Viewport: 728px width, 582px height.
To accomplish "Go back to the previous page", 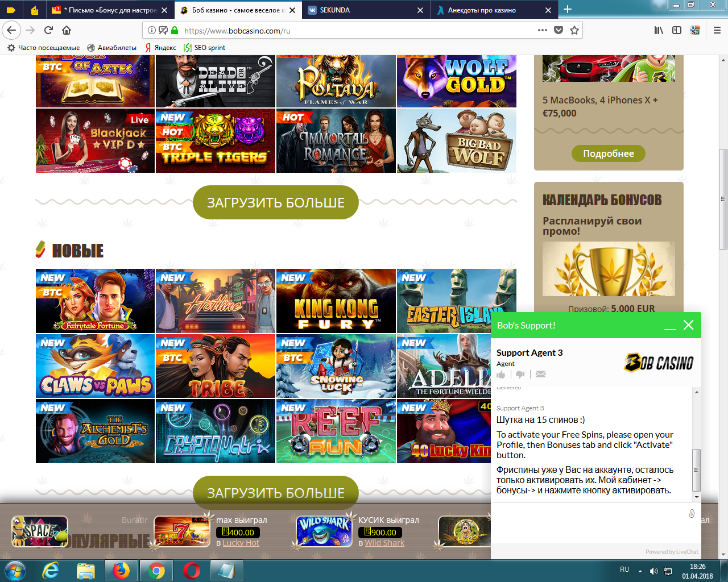I will coord(12,30).
